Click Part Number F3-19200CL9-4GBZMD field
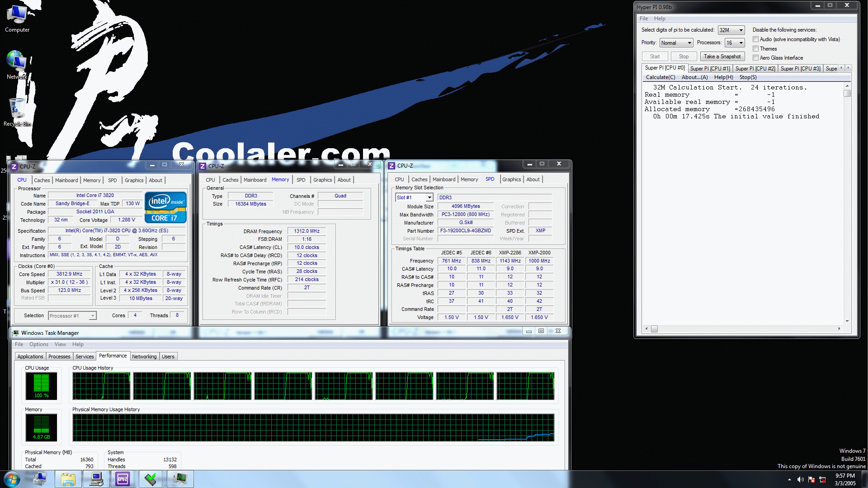The width and height of the screenshot is (868, 488). click(x=466, y=230)
